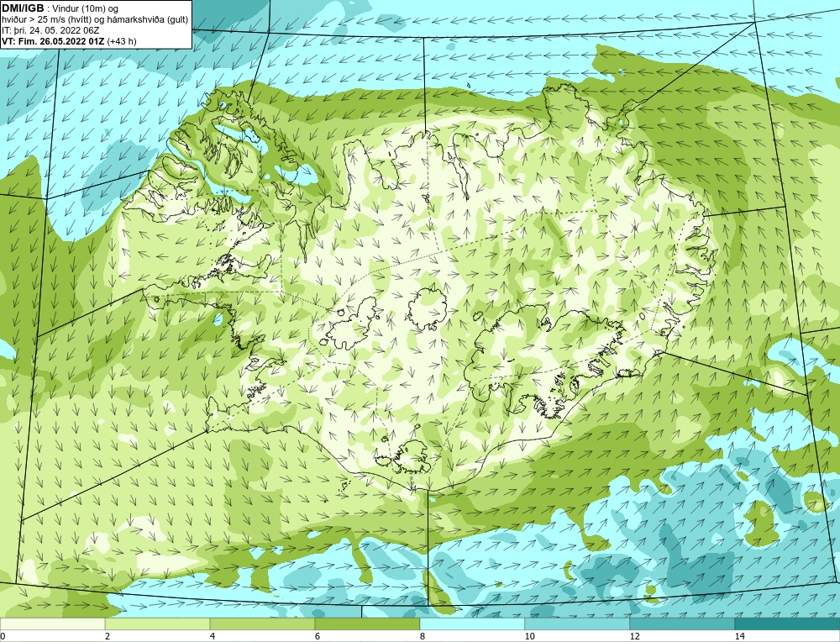
Task: Click the initial time line 'IT: þri. 24. 05. 2022 06Z'
Action: click(50, 30)
